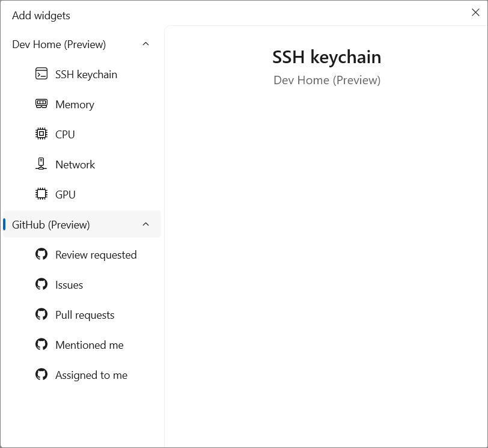This screenshot has width=488, height=448.
Task: Click GitHub logo beside Assigned to me
Action: 41,374
